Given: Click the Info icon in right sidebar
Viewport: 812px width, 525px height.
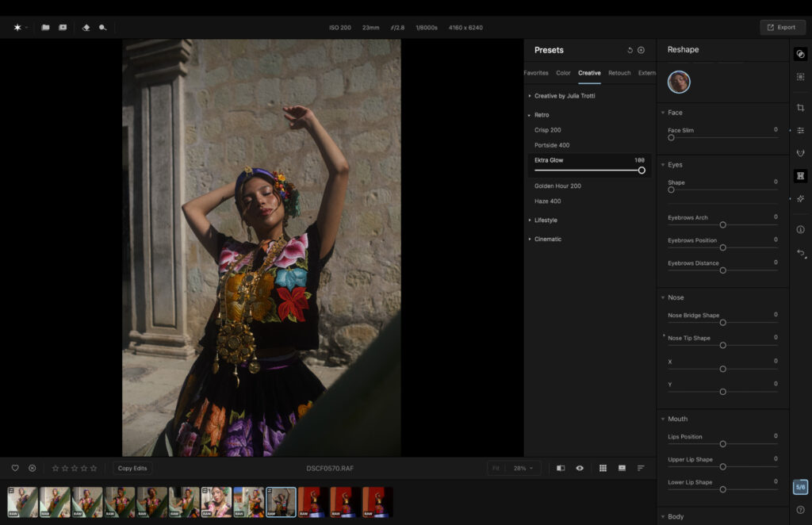Looking at the screenshot, I should [800, 230].
